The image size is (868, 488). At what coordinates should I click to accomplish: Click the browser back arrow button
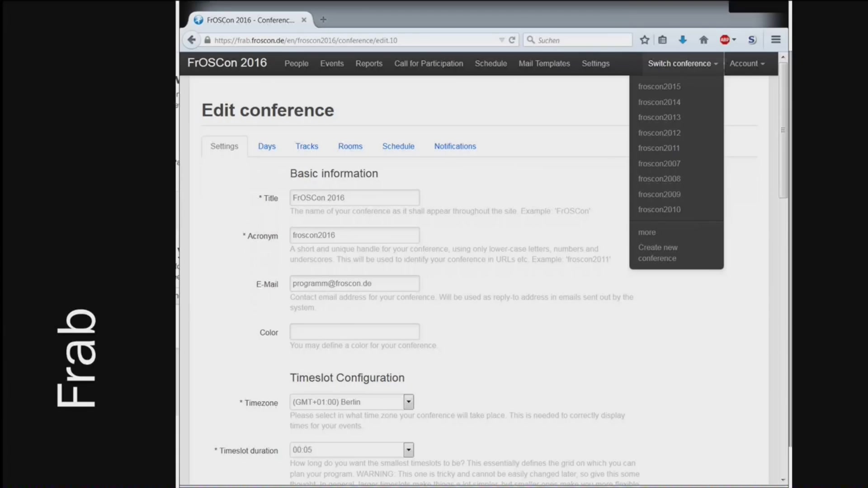click(192, 40)
